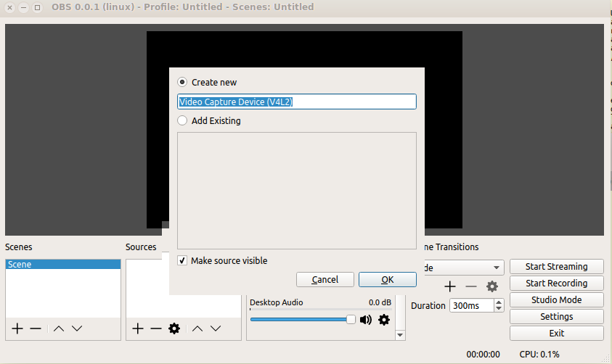Remove a source with the Sources minus icon
The height and width of the screenshot is (364, 612).
coord(156,328)
